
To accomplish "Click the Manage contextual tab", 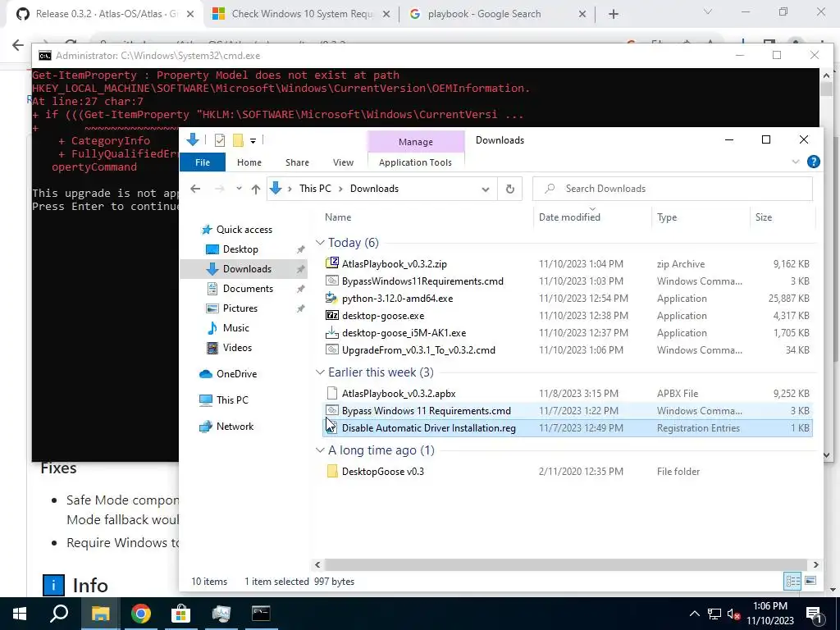I will pos(416,142).
